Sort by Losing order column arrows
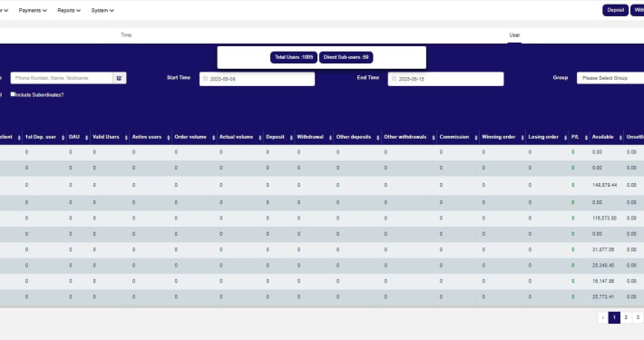 [x=566, y=138]
